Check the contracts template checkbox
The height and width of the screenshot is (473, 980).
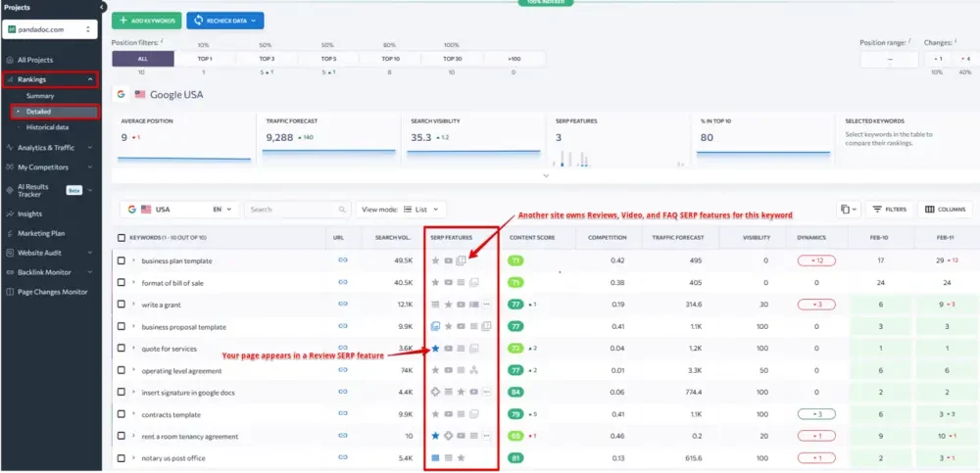coord(122,413)
